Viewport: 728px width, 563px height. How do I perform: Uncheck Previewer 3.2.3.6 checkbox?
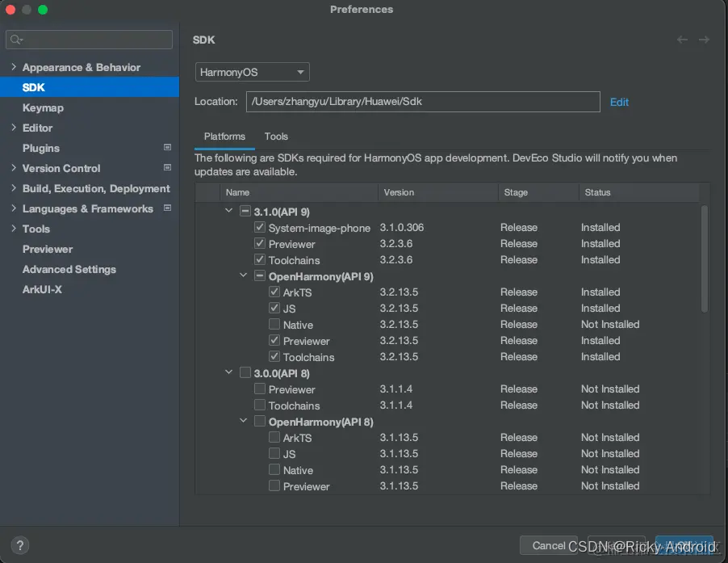(x=260, y=243)
